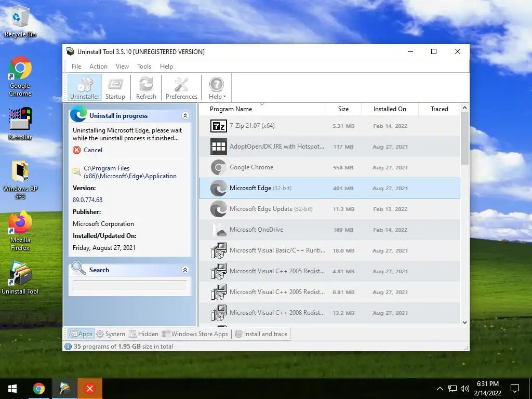Open the Action menu
This screenshot has width=532, height=399.
98,66
